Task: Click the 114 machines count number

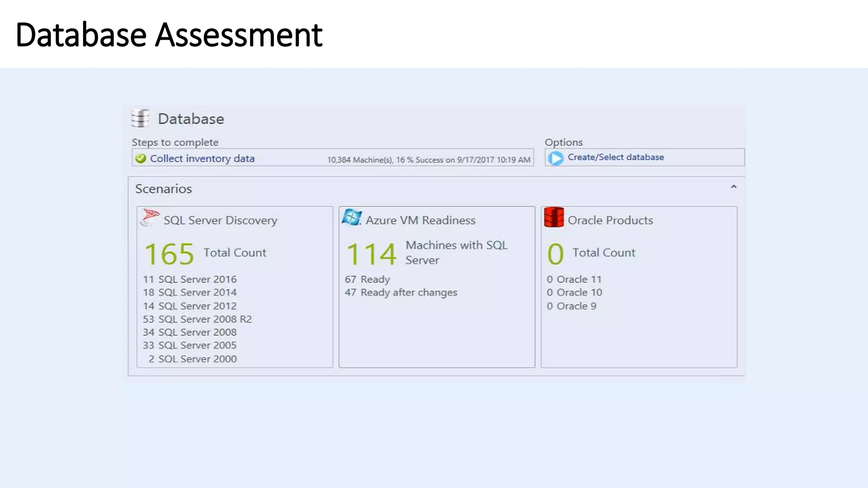Action: pos(372,254)
